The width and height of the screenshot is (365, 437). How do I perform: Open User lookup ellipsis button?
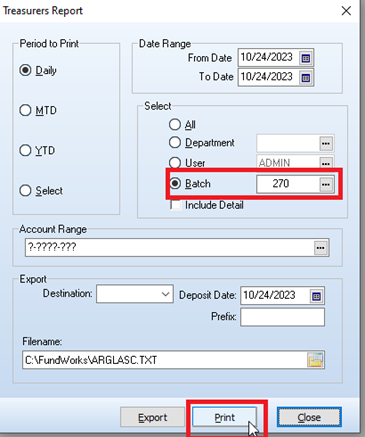point(326,163)
